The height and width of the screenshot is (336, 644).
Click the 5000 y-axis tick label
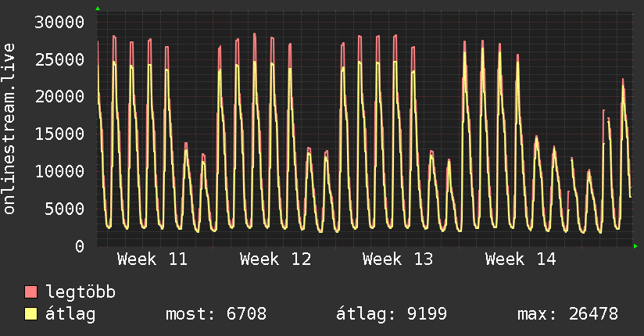66,209
